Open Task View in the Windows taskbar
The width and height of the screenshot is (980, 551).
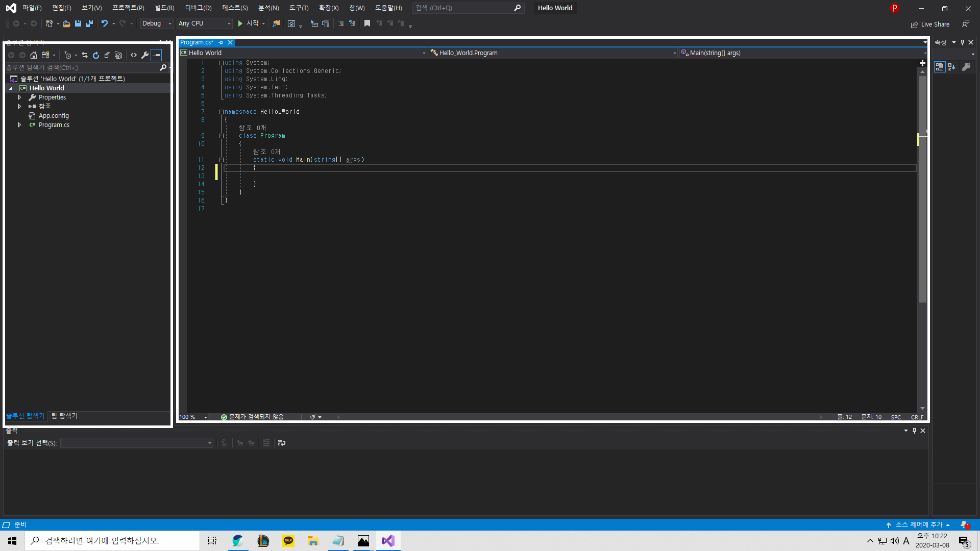pos(212,541)
